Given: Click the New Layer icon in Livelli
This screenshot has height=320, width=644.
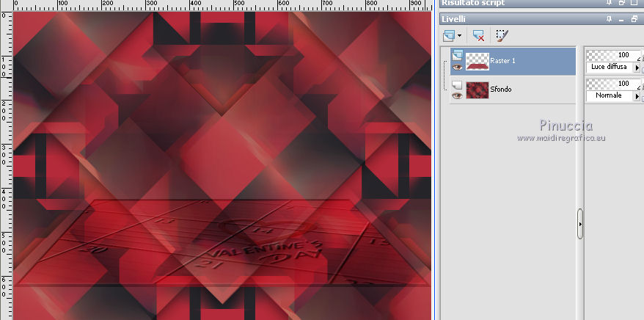Looking at the screenshot, I should click(x=448, y=36).
